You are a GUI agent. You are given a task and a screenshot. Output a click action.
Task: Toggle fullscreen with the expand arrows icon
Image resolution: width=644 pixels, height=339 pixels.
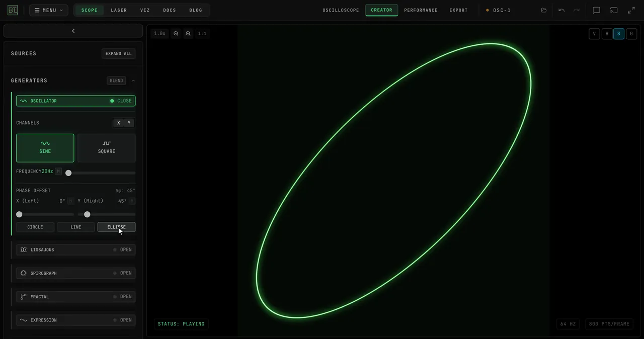click(x=631, y=10)
